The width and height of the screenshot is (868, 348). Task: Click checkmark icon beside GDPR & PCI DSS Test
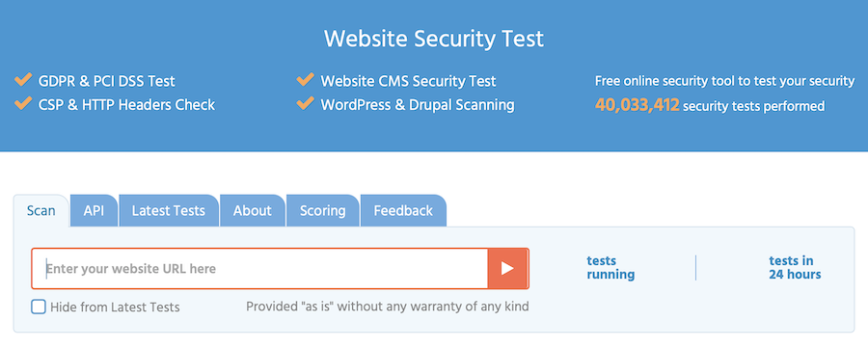click(23, 80)
